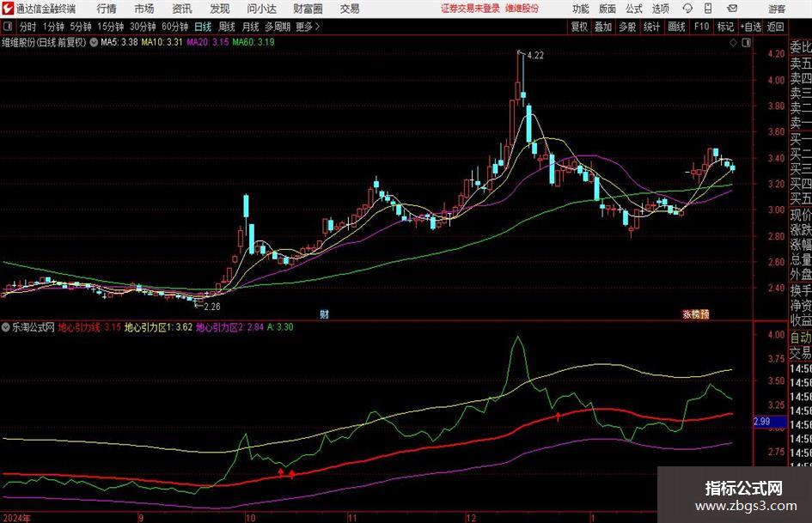812x523 pixels.
Task: Click the MA5: 3.38 label
Action: coord(119,42)
